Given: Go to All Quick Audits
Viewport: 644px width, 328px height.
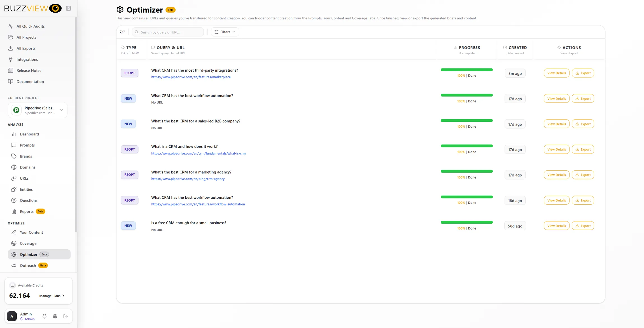Looking at the screenshot, I should pyautogui.click(x=31, y=26).
